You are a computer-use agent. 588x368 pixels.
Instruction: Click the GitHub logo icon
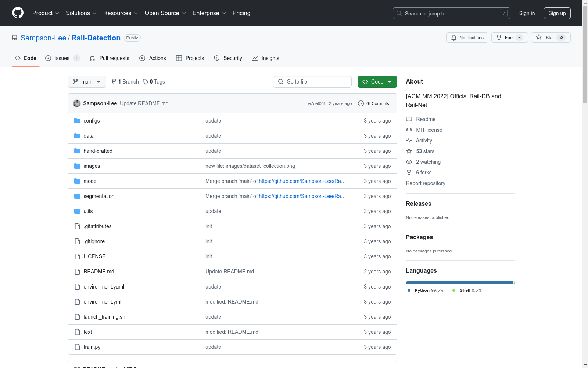[x=18, y=13]
